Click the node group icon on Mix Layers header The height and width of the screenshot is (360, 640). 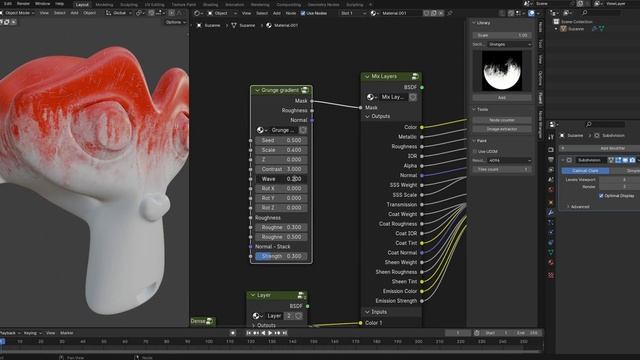click(x=415, y=76)
